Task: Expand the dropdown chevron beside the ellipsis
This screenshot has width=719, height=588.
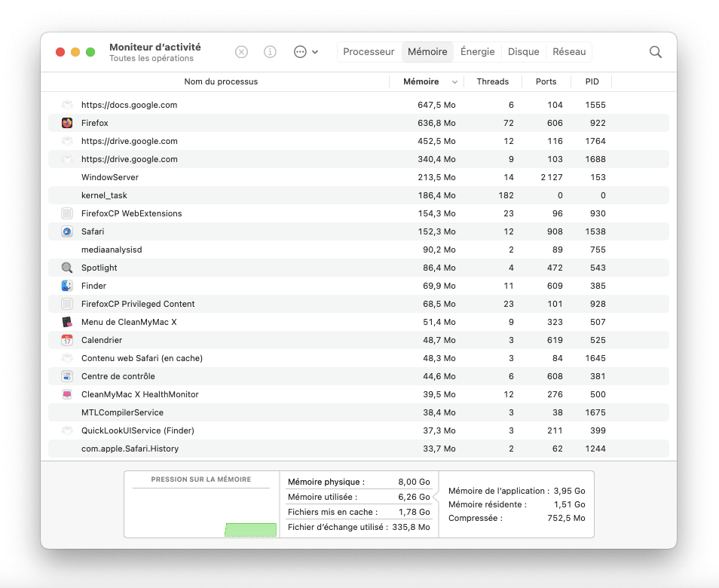Action: 315,52
